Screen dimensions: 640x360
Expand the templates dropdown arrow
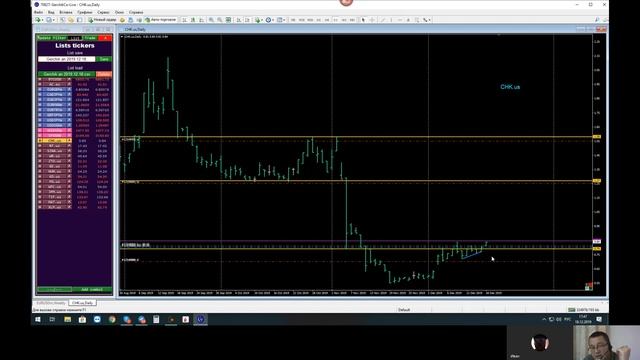click(x=284, y=20)
